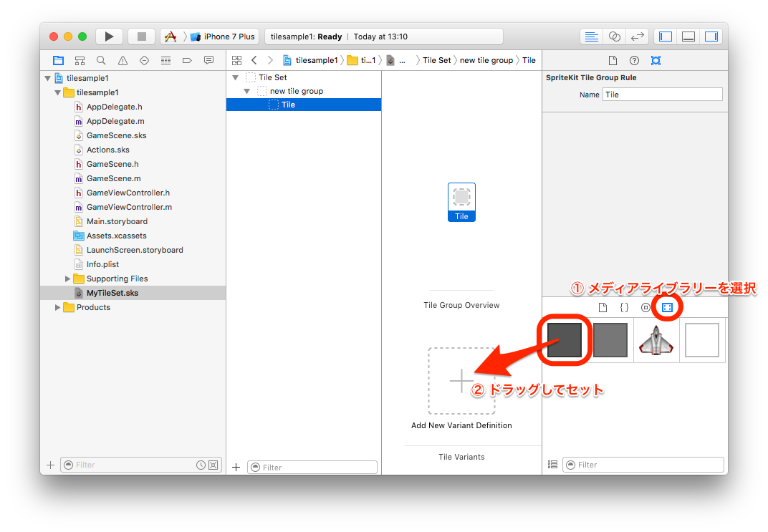768x532 pixels.
Task: Open the Tile jump bar menu
Action: pos(529,60)
